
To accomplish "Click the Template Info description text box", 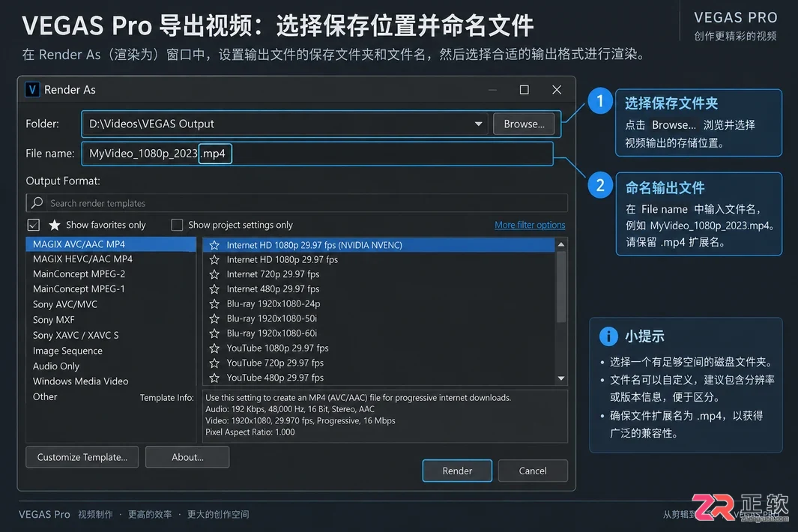I will tap(385, 416).
